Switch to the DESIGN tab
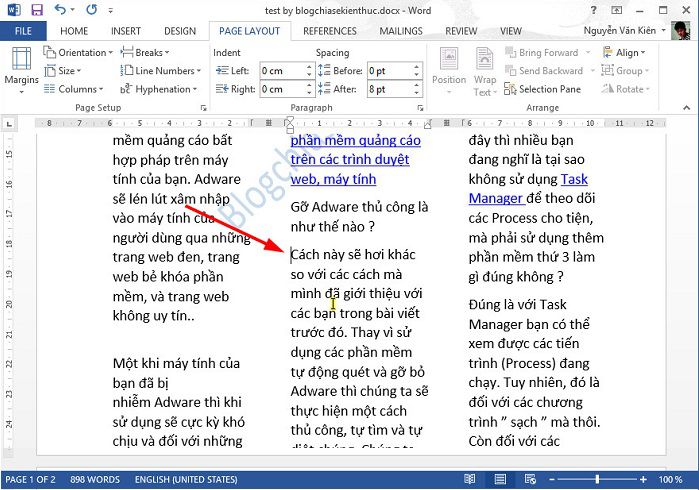The width and height of the screenshot is (699, 490). pyautogui.click(x=180, y=31)
